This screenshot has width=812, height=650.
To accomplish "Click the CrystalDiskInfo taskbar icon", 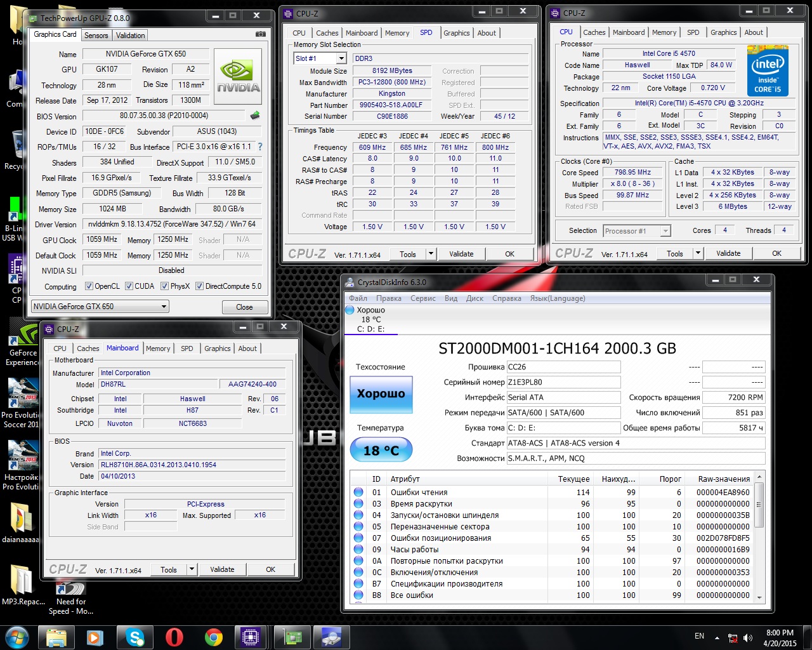I will [x=331, y=637].
